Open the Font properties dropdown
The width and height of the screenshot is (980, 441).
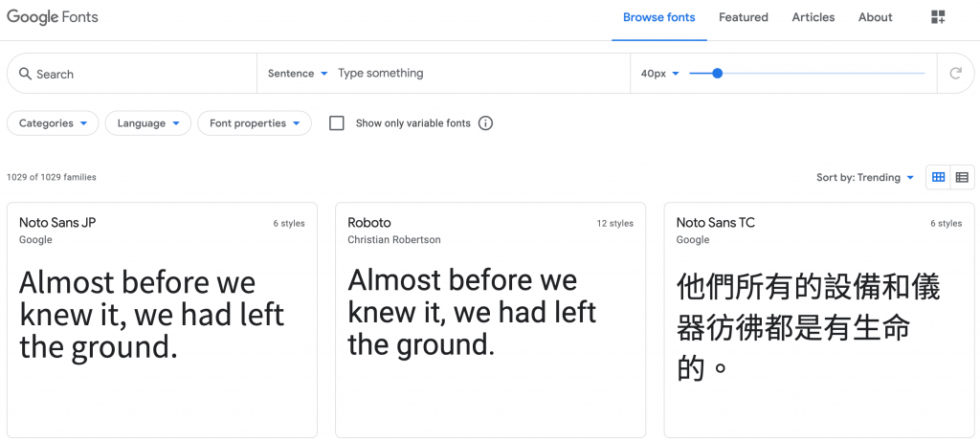pyautogui.click(x=255, y=123)
